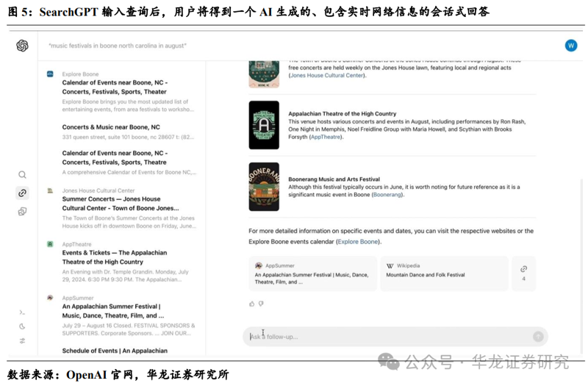Open An Appalachian Summer Festival sidebar result
The width and height of the screenshot is (588, 386).
(113, 311)
